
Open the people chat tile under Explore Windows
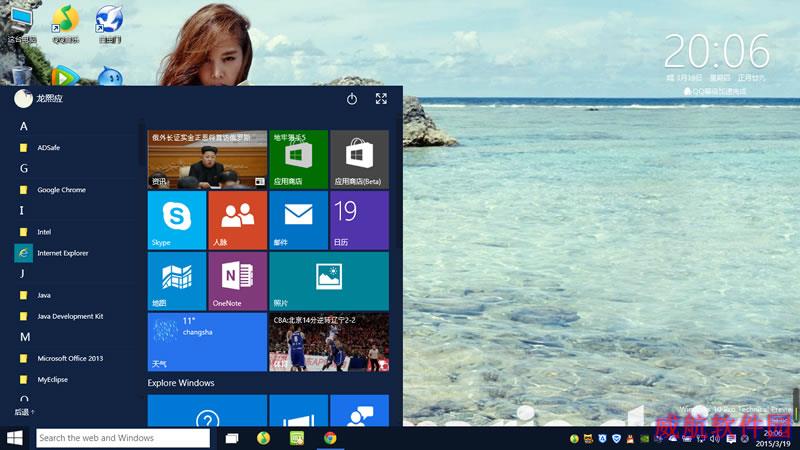pyautogui.click(x=359, y=411)
